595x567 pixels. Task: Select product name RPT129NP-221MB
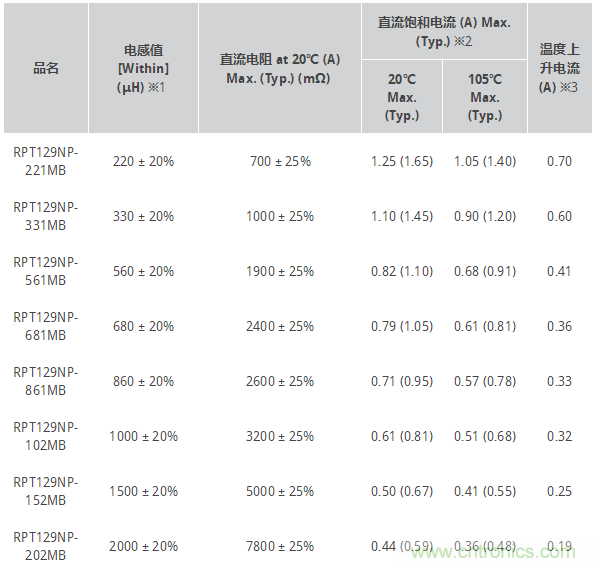46,161
